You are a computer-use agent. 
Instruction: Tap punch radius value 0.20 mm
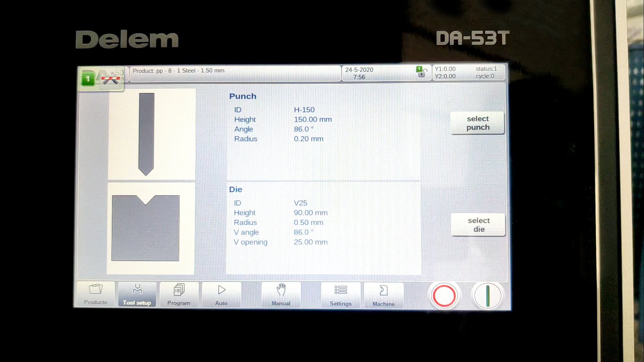(309, 139)
